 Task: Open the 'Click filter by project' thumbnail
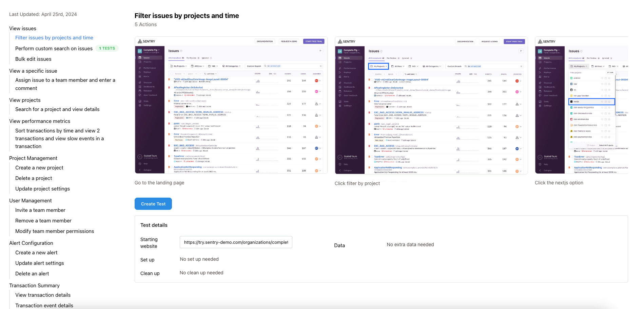pos(431,105)
